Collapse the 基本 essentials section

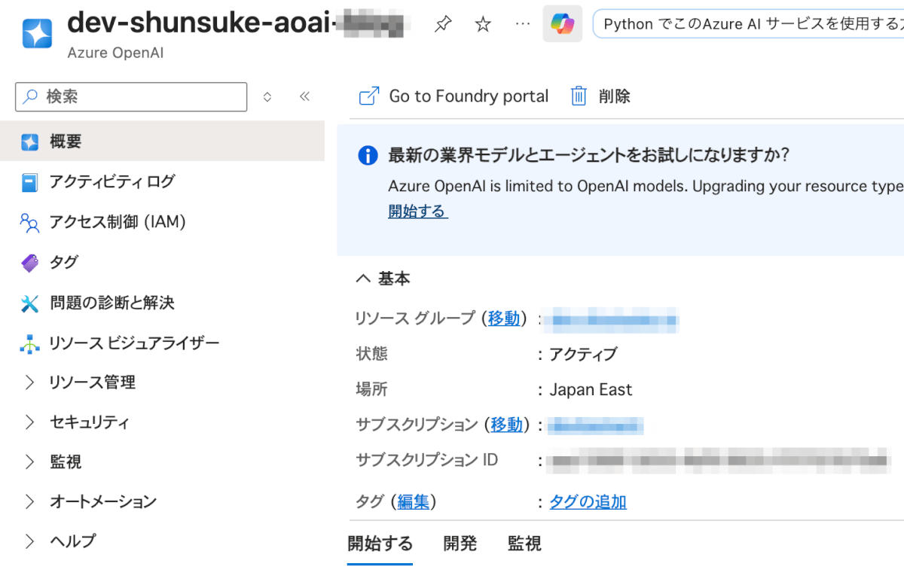tap(383, 279)
